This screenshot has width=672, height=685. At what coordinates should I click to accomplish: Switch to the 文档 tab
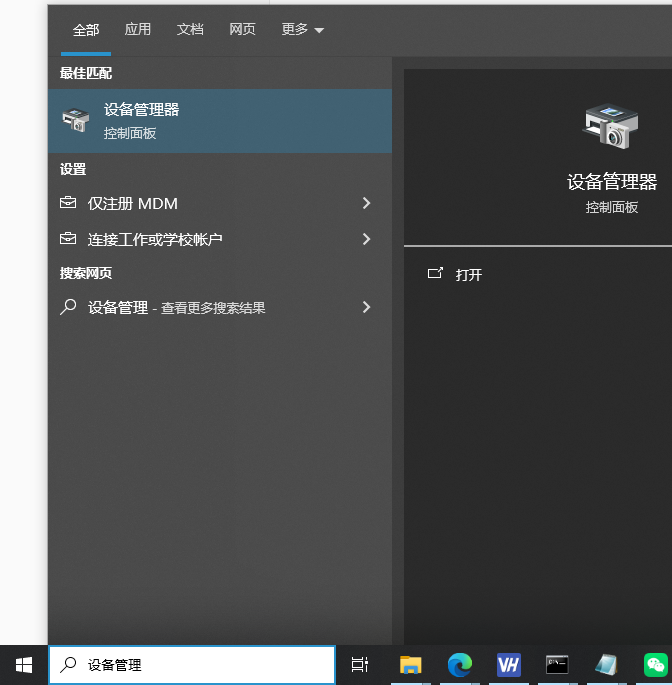click(190, 29)
